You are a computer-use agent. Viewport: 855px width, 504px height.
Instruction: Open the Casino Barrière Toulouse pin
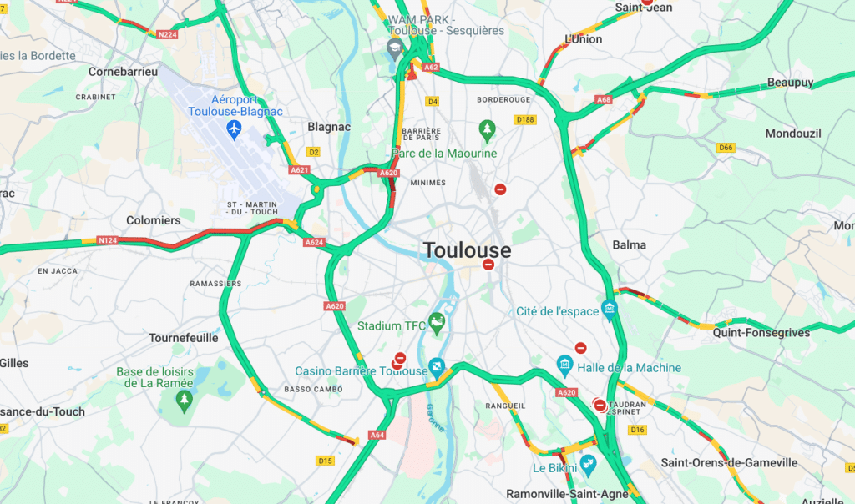(437, 368)
